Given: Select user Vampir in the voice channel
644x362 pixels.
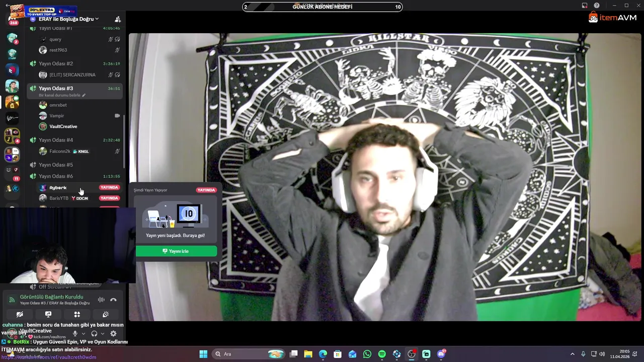Looking at the screenshot, I should [x=79, y=116].
